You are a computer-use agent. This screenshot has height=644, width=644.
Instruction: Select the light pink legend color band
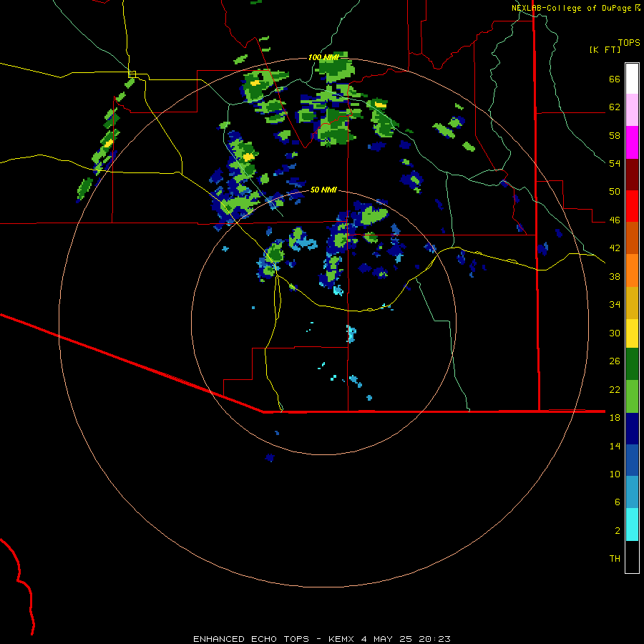(632, 110)
